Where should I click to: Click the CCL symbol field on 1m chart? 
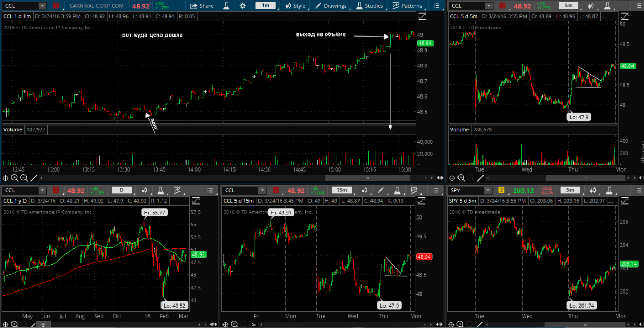point(20,6)
